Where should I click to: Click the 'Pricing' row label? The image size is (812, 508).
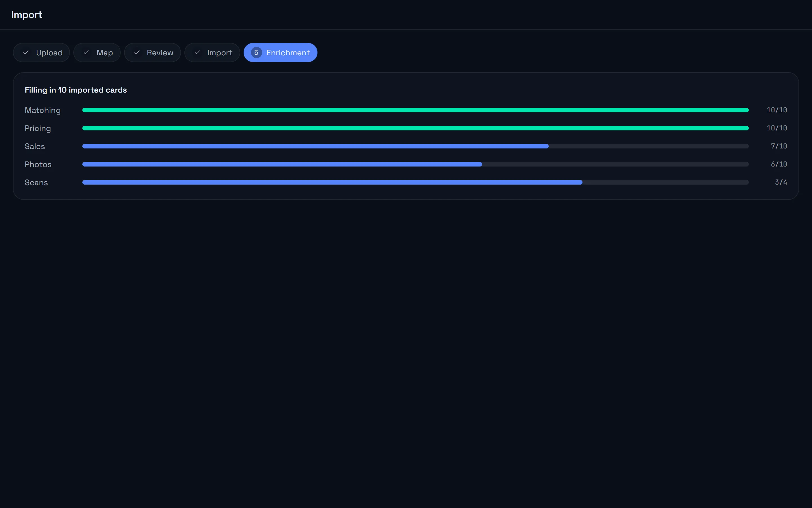point(38,128)
